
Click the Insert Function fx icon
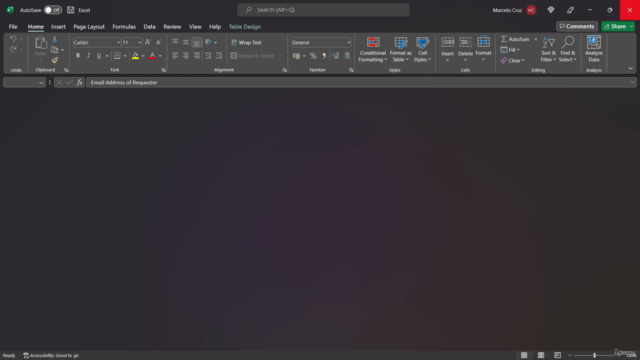pyautogui.click(x=80, y=82)
